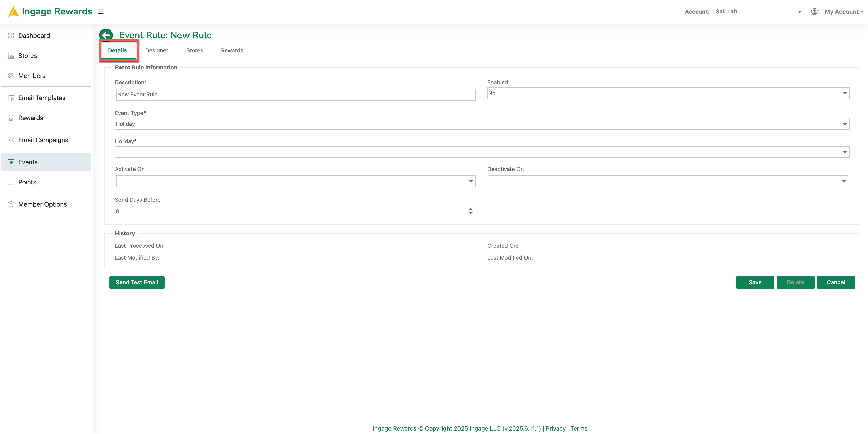
Task: Switch to the Rewards tab
Action: click(x=232, y=51)
